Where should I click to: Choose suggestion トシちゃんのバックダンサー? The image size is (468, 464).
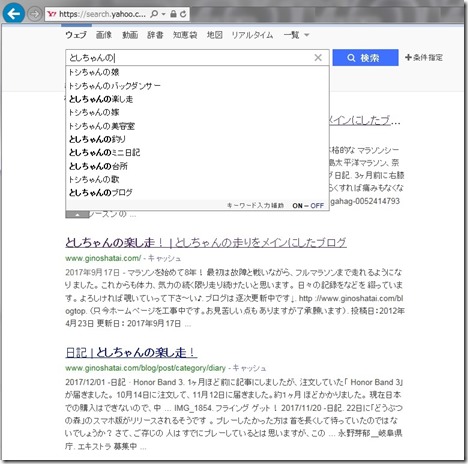coord(197,86)
